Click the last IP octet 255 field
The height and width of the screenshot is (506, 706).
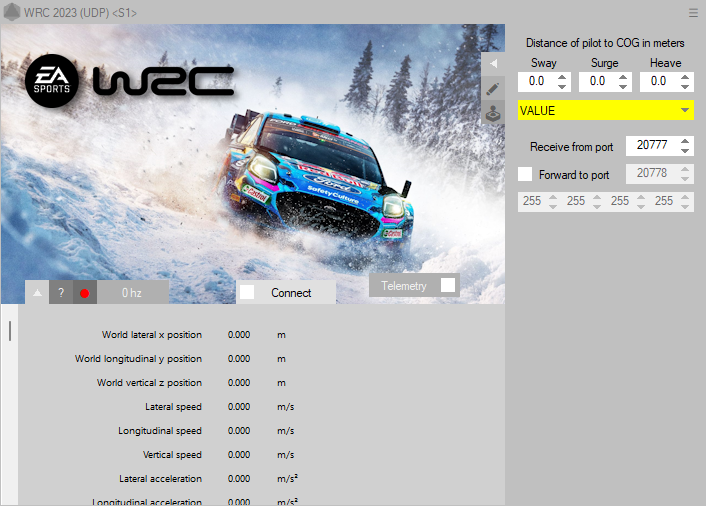(664, 201)
